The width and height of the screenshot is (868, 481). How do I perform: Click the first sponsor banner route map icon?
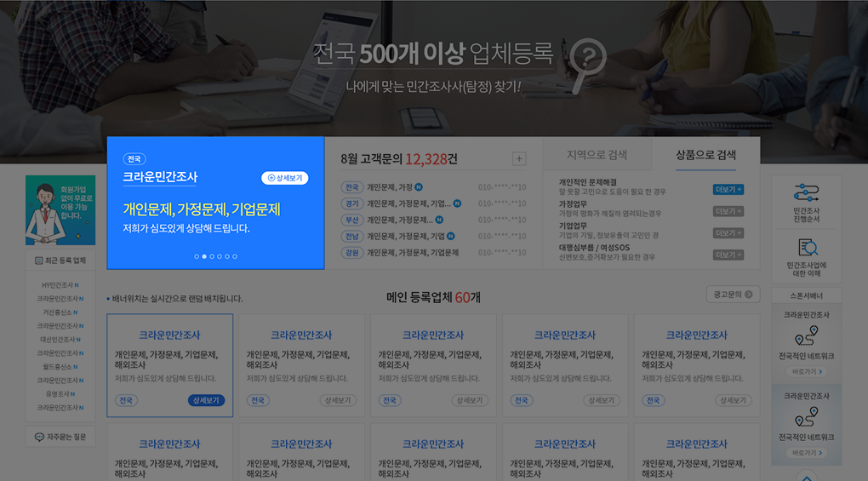(805, 335)
